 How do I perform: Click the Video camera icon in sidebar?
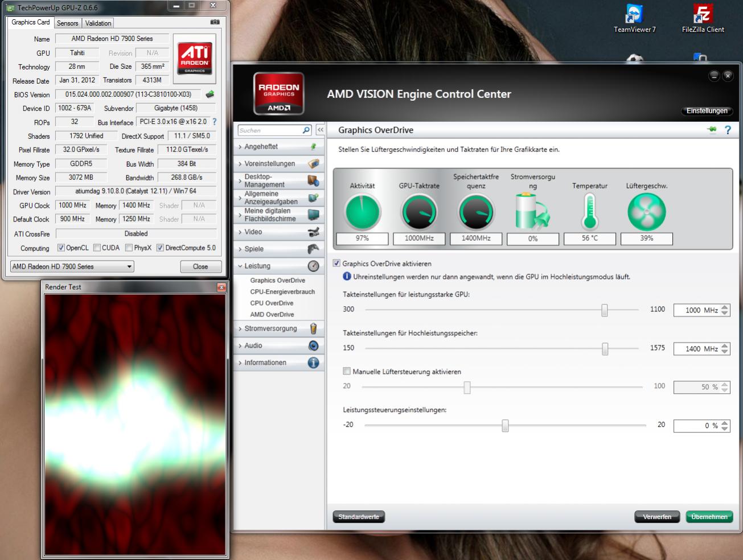(313, 232)
